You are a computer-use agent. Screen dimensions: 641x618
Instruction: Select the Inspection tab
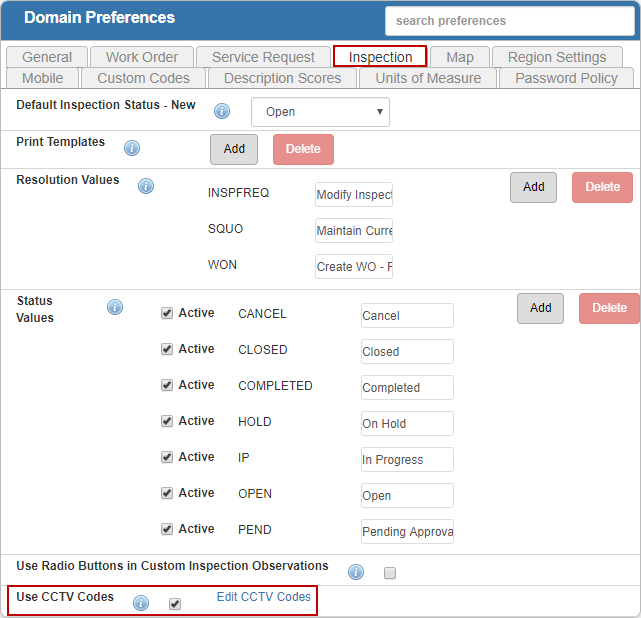click(380, 57)
